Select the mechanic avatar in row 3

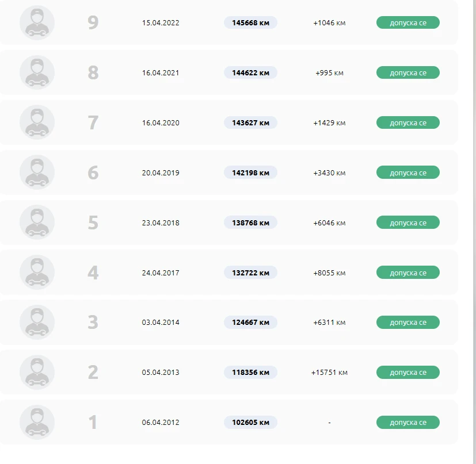(37, 322)
